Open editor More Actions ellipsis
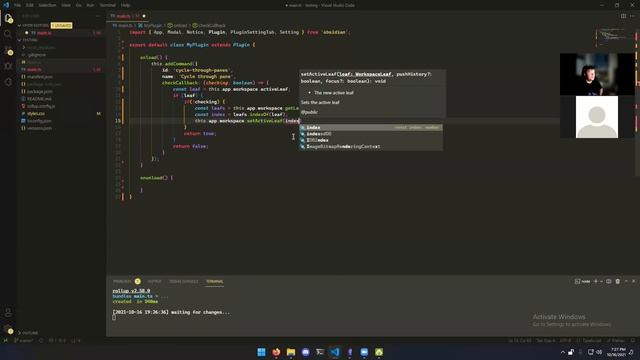The height and width of the screenshot is (360, 640). 633,16
